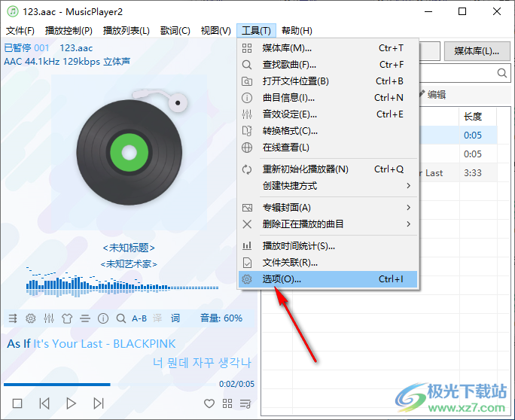Choose 文件关联(R) file association
The height and width of the screenshot is (420, 515).
click(328, 263)
